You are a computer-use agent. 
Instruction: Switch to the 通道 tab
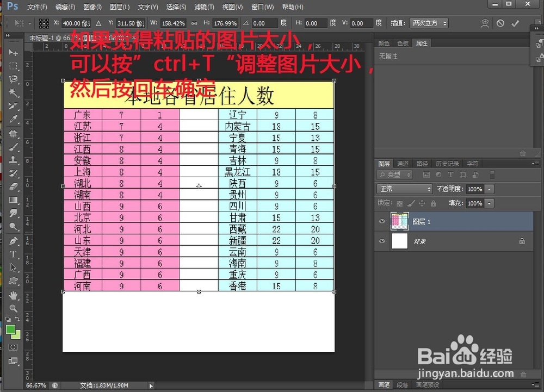403,164
